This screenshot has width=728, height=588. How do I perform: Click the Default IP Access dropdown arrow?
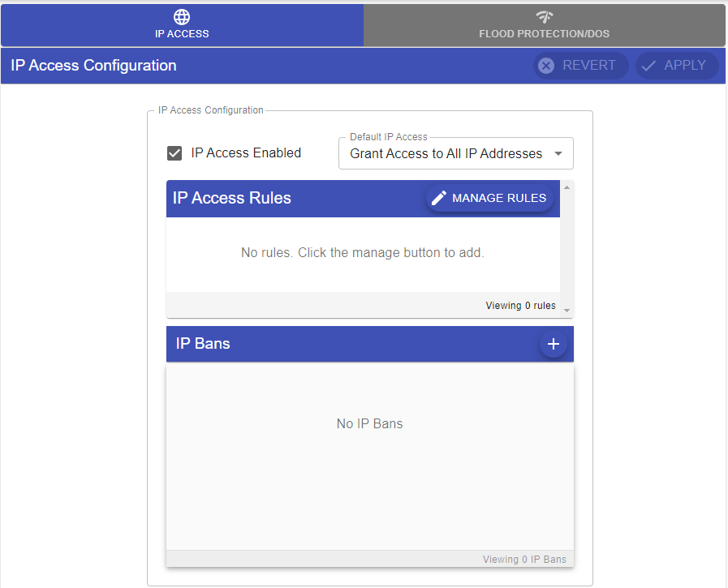click(x=558, y=153)
